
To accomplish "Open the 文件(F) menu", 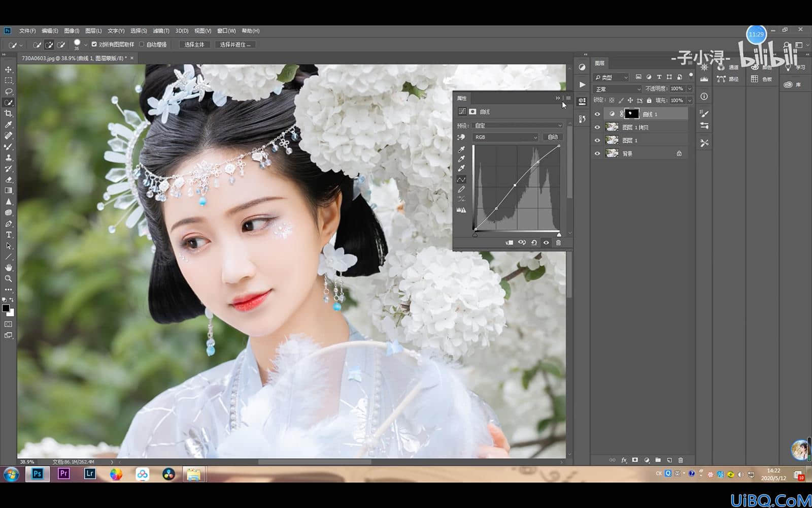I will [27, 31].
